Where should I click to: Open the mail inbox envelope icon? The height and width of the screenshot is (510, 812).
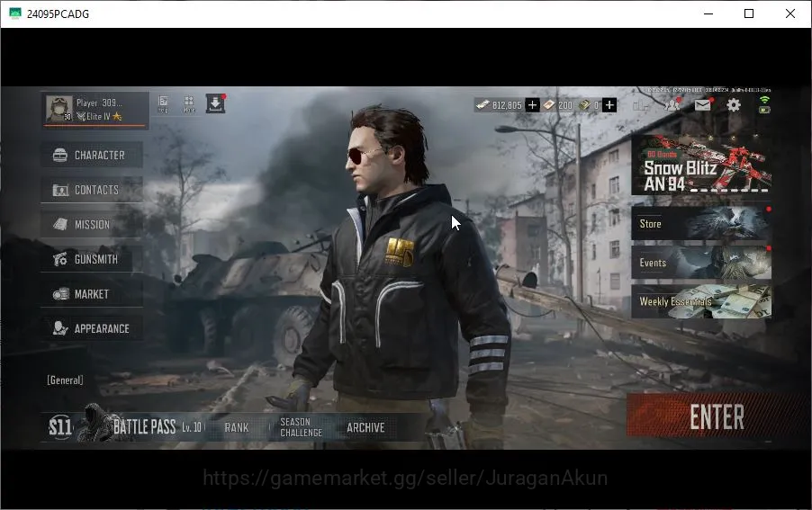point(702,105)
